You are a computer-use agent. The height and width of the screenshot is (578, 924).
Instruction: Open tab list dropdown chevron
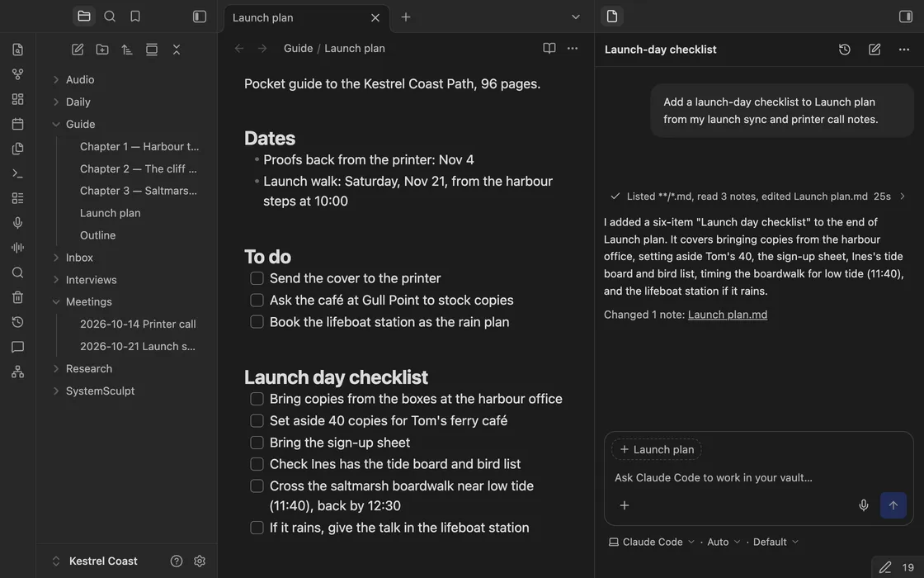576,17
